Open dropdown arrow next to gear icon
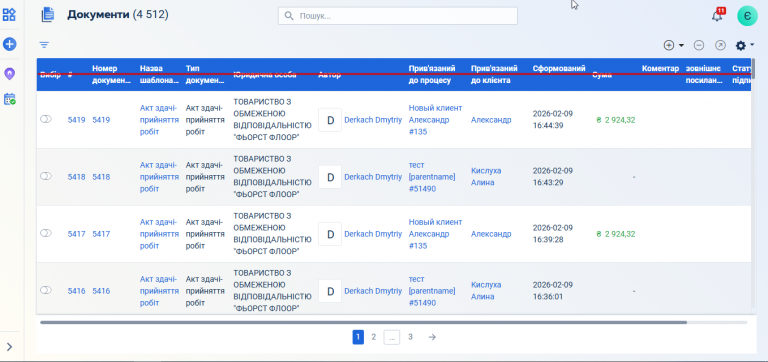This screenshot has width=768, height=362. click(x=752, y=45)
